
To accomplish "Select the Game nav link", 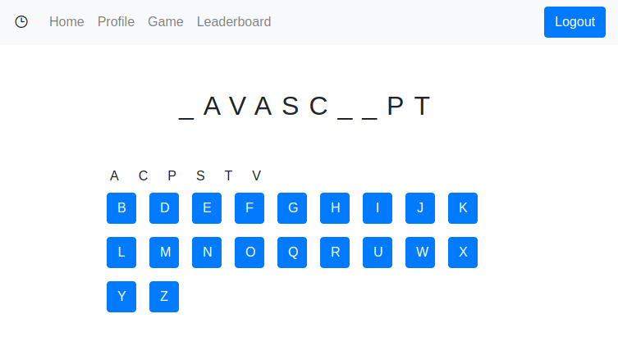I will click(x=166, y=22).
